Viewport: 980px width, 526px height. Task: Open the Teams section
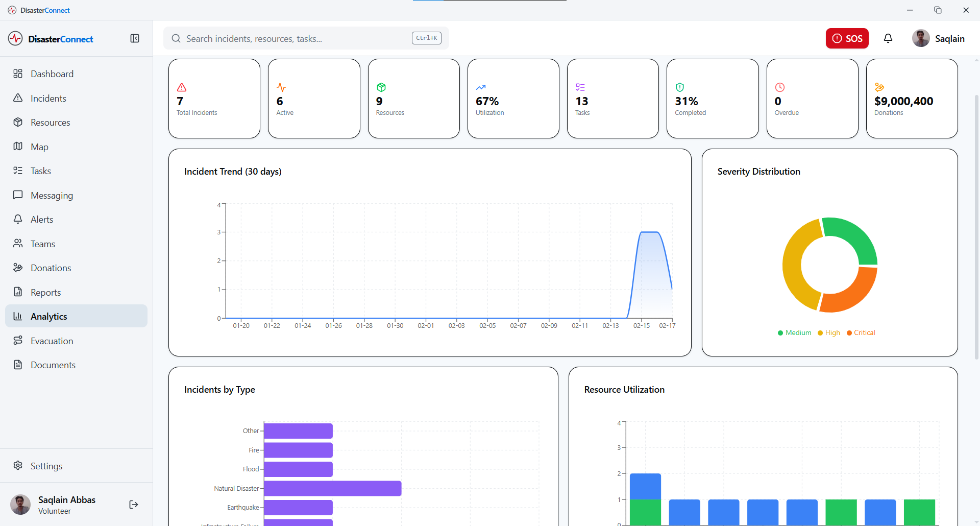tap(42, 244)
